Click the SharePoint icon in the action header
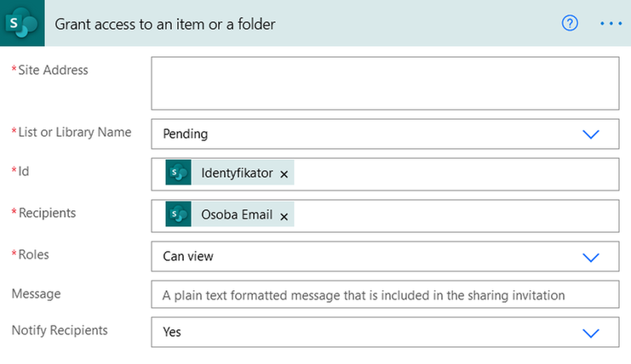Viewport: 631px width, 364px height. click(24, 23)
